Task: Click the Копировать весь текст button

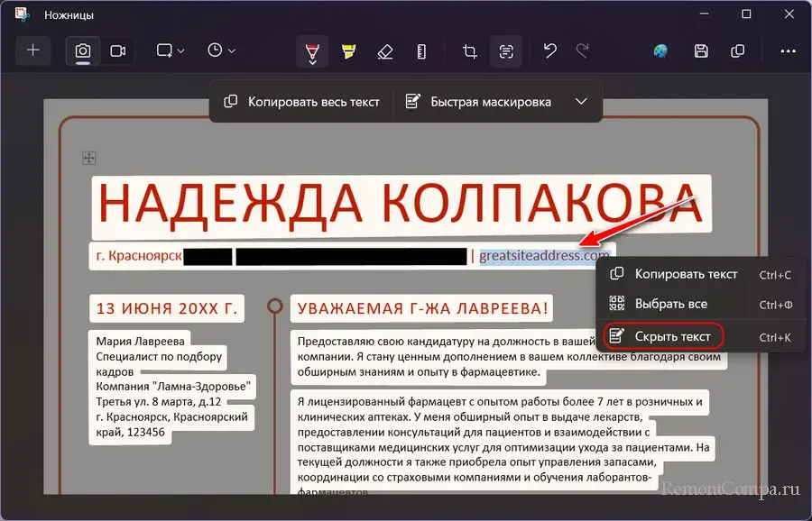Action: tap(302, 102)
